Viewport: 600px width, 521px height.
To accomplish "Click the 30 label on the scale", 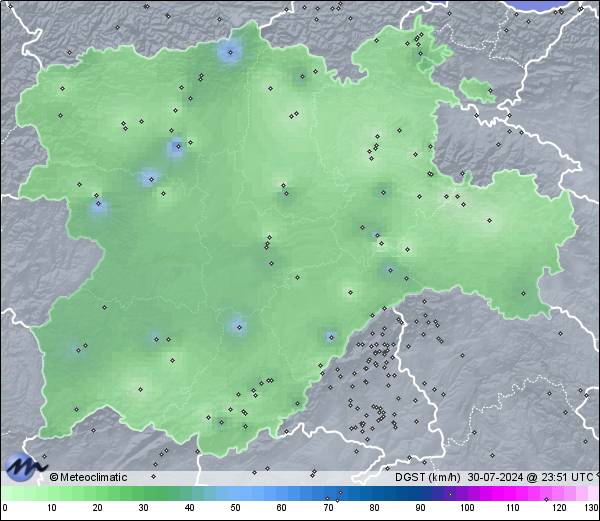I will (x=143, y=508).
